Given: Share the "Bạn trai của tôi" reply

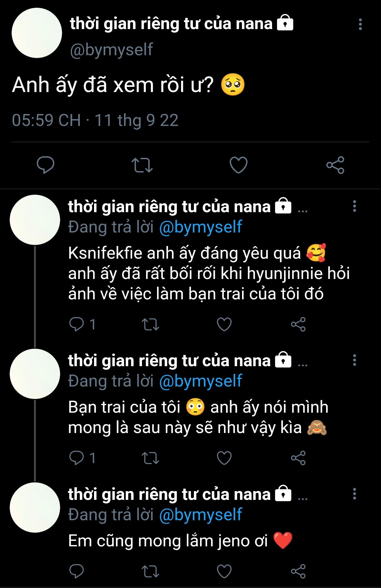Looking at the screenshot, I should (x=298, y=458).
